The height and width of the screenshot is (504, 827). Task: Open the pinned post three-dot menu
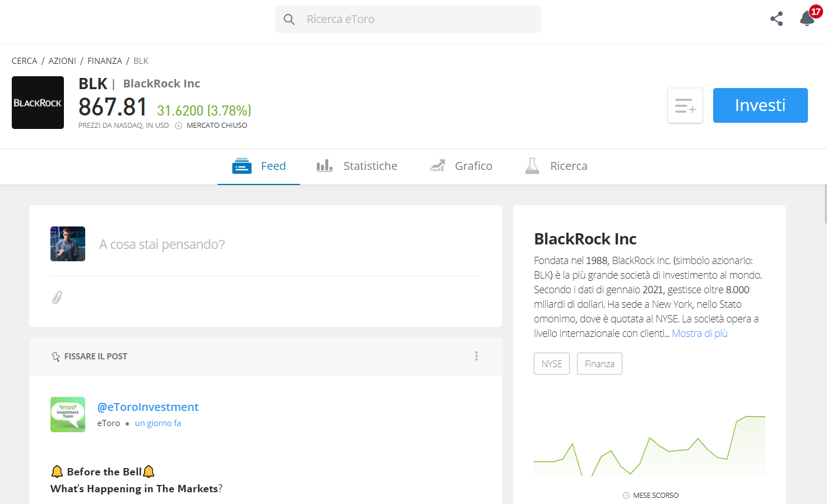(x=477, y=356)
